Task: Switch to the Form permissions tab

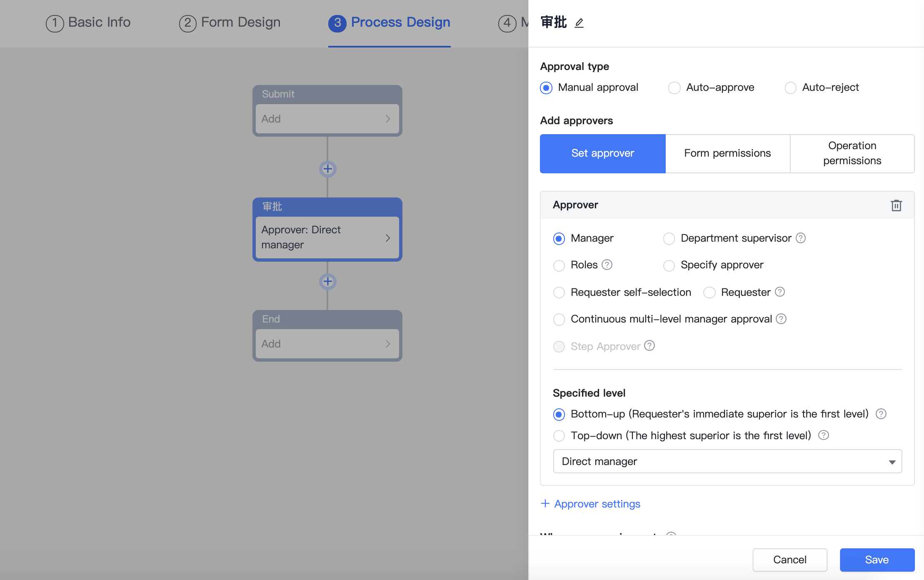Action: click(x=727, y=153)
